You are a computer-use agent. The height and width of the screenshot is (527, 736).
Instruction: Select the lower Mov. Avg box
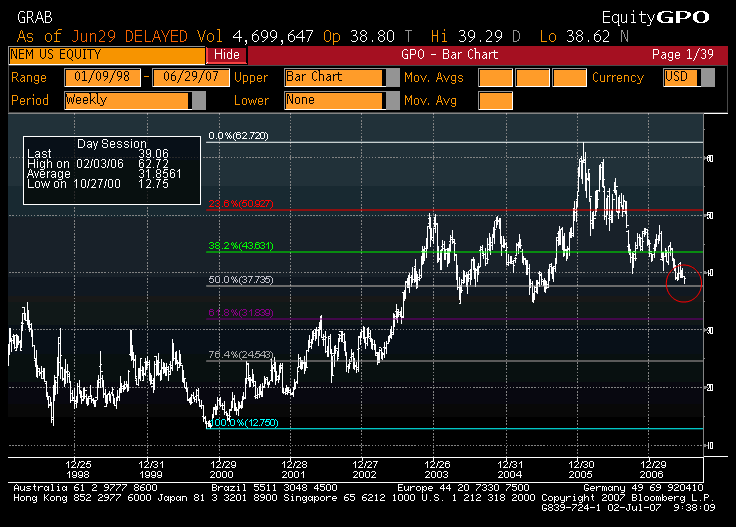point(495,100)
